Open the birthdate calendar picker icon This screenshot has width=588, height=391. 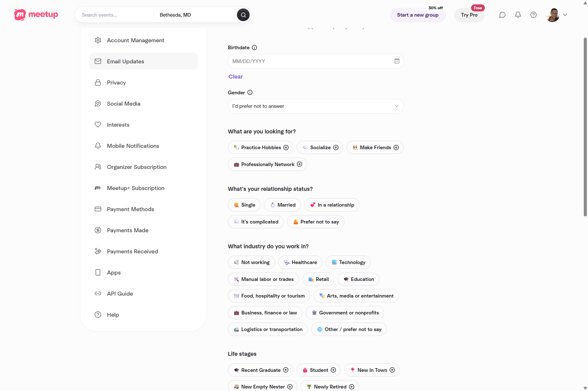[x=397, y=61]
